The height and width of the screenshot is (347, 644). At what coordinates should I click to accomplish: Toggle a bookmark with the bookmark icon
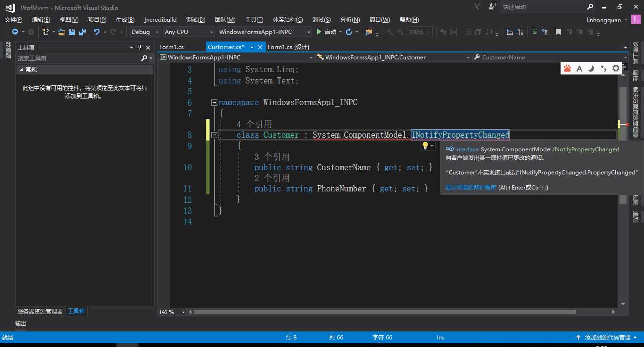tap(558, 32)
